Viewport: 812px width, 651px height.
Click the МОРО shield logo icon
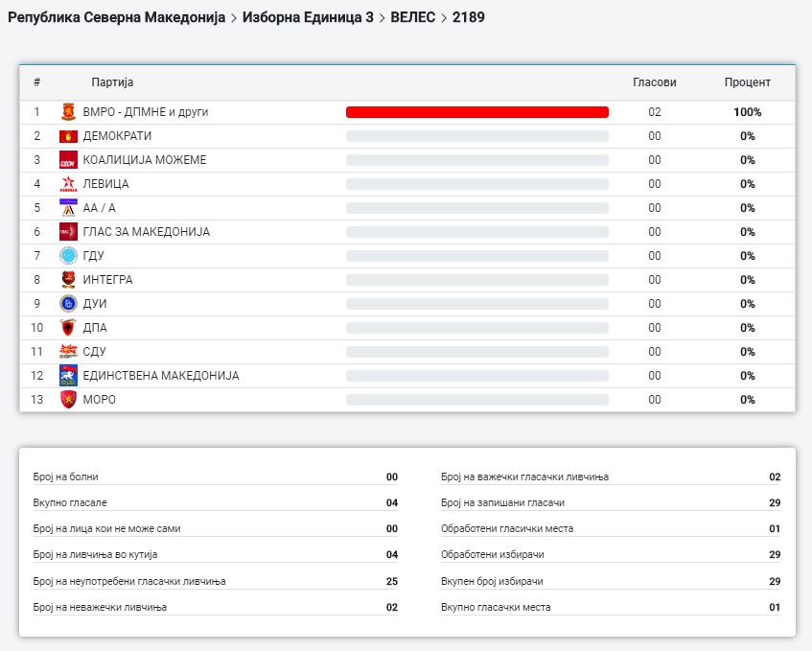(68, 400)
